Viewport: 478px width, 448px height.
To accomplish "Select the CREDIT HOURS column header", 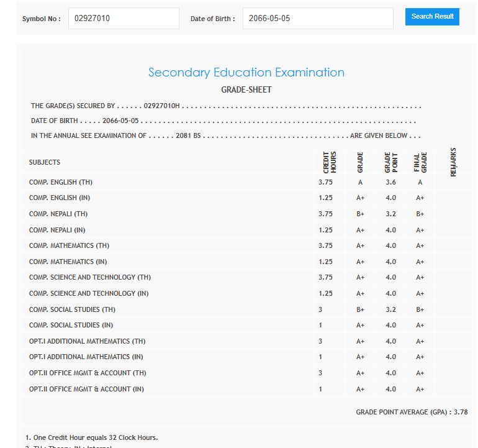I will (x=329, y=162).
